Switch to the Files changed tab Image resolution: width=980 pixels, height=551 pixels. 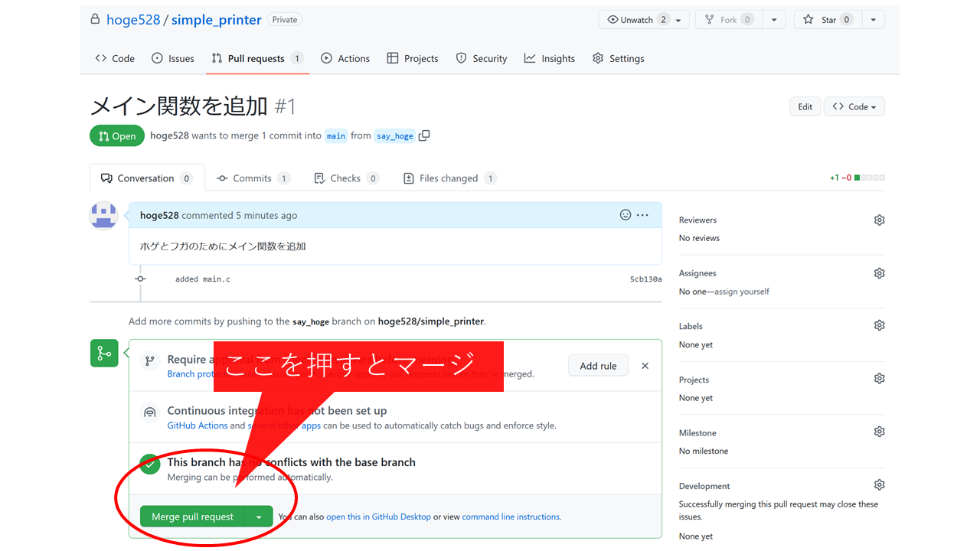coord(449,178)
